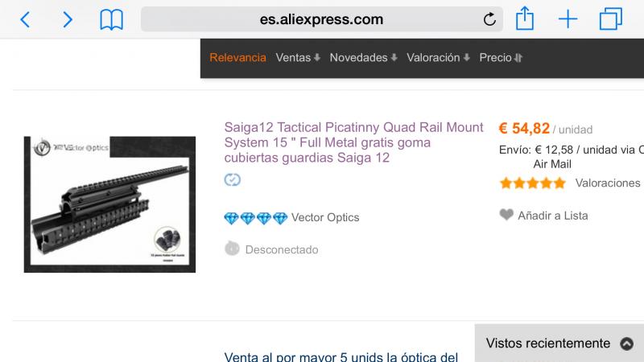644x362 pixels.
Task: Go back with Safari's back arrow
Action: 26,19
